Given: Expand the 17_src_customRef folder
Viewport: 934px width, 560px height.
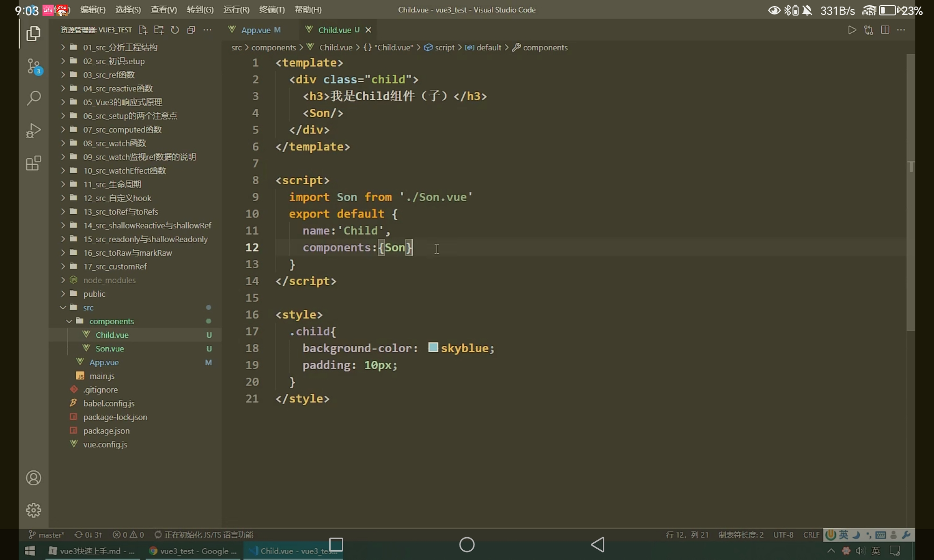Looking at the screenshot, I should [x=115, y=266].
